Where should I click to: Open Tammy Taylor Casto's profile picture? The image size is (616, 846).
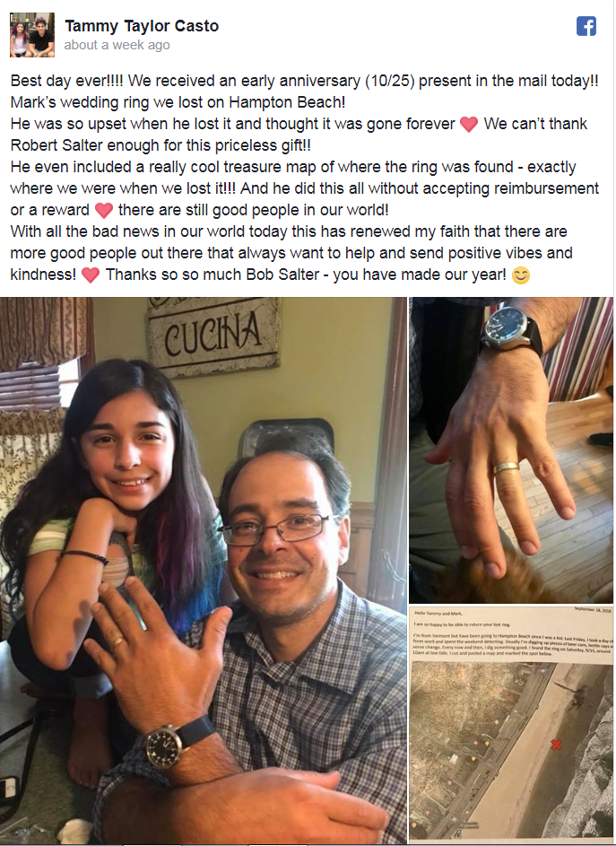pos(32,35)
